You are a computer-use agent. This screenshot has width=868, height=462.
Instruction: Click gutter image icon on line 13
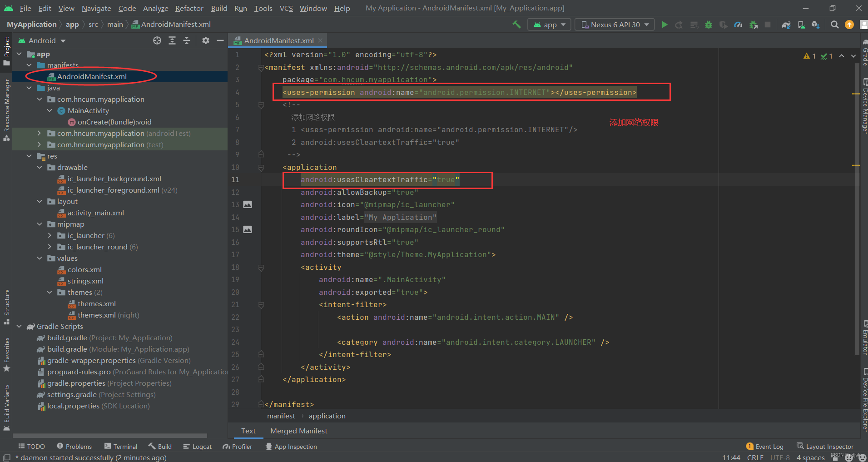pyautogui.click(x=248, y=204)
